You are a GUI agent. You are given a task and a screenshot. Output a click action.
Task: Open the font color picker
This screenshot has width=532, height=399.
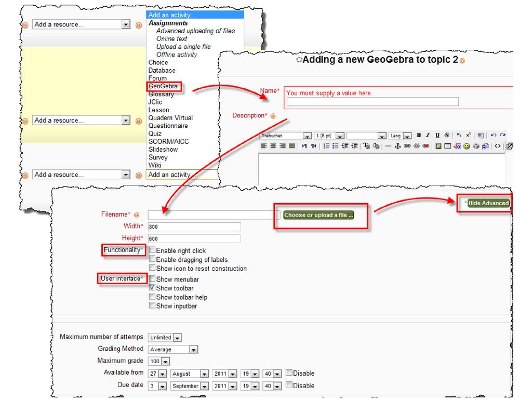(x=366, y=146)
